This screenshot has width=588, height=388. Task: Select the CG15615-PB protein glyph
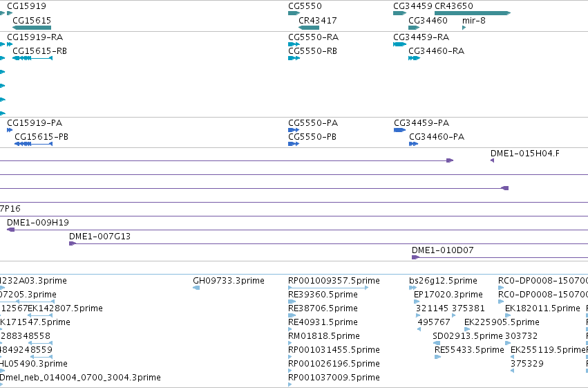coord(34,144)
